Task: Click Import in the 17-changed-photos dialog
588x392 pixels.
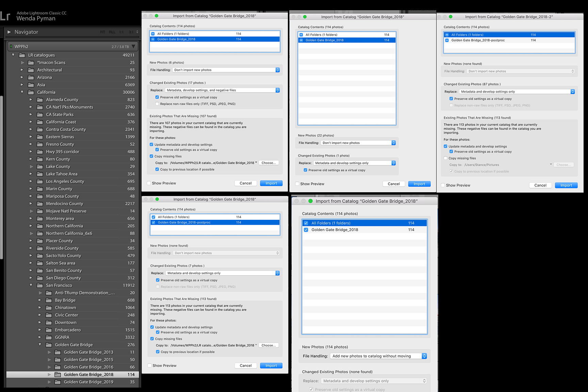Action: 271,183
